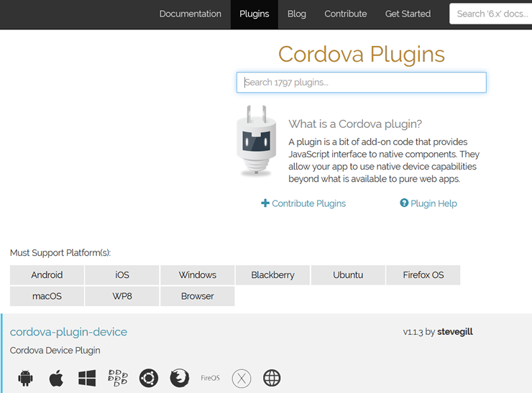Toggle the Blackberry platform filter
This screenshot has width=532, height=393.
coord(272,275)
